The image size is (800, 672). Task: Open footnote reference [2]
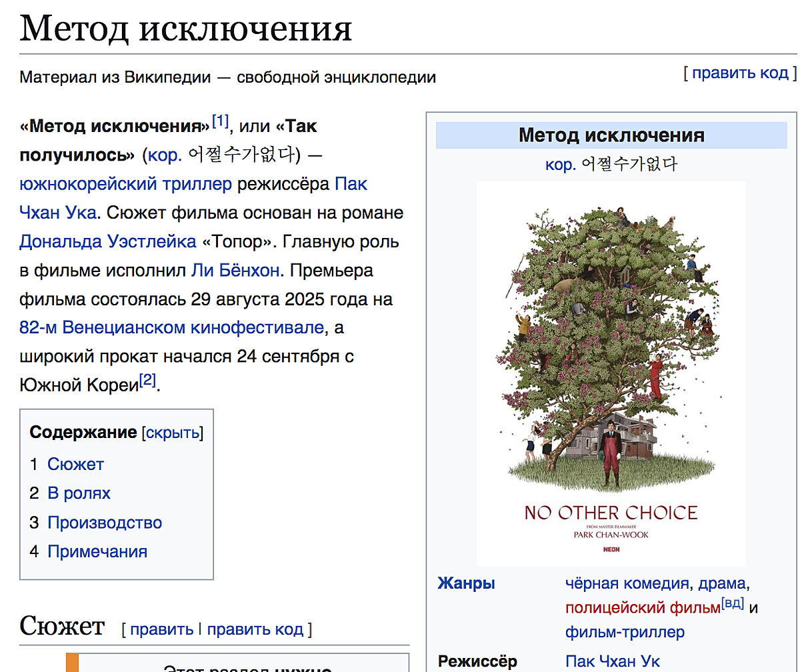coord(147,381)
